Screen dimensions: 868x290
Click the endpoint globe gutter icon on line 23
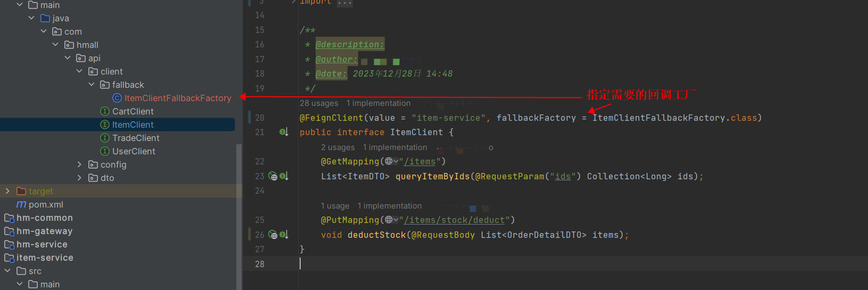click(273, 176)
